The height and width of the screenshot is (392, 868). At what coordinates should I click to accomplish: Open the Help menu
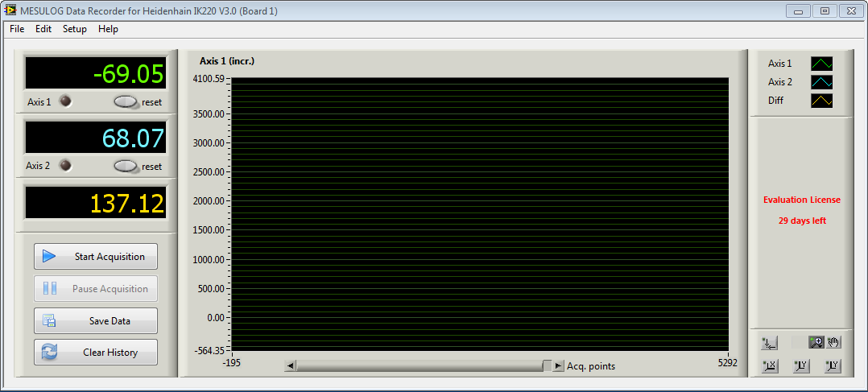(x=108, y=29)
